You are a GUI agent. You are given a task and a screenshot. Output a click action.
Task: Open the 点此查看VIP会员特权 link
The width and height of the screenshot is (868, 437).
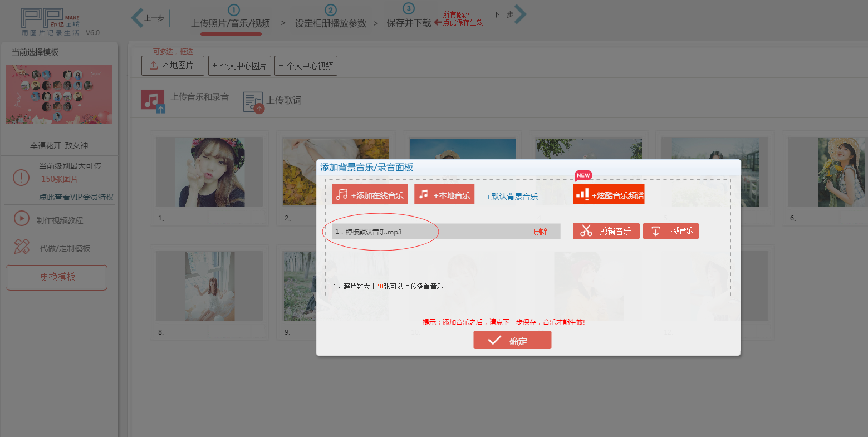point(76,197)
